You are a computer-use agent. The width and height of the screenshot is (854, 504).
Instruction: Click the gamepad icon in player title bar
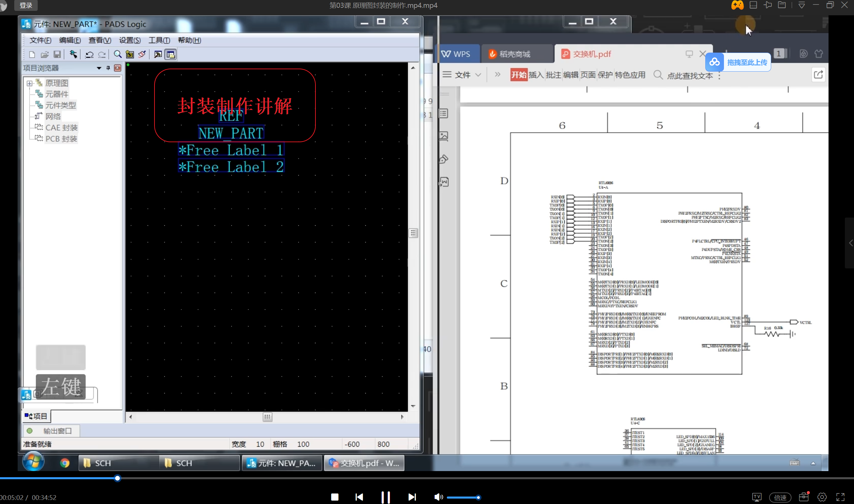pyautogui.click(x=738, y=5)
